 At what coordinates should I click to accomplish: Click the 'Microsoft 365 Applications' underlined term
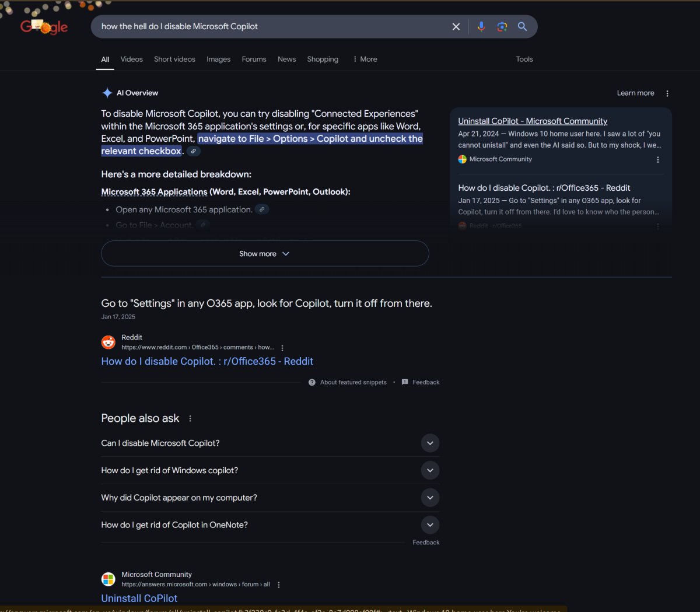tap(154, 192)
